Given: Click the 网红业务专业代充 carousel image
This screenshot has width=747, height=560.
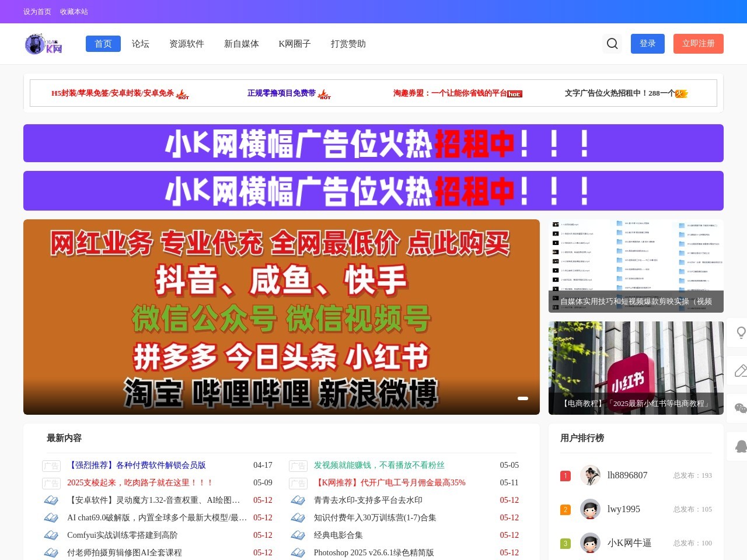Looking at the screenshot, I should pos(281,317).
